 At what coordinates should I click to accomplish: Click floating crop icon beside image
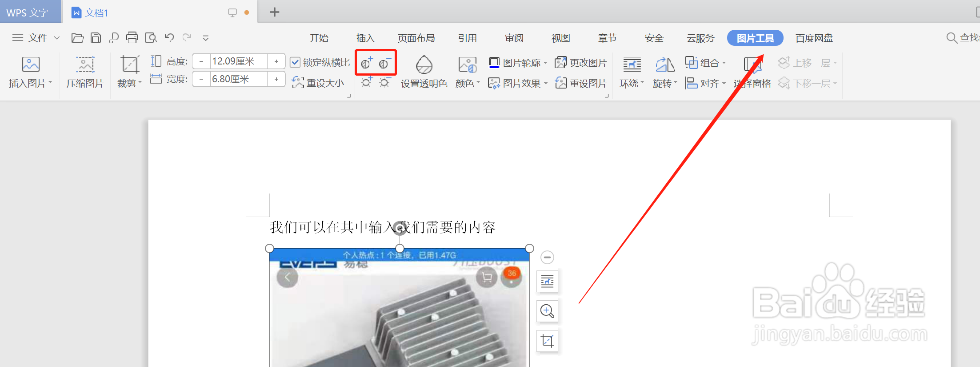tap(547, 341)
